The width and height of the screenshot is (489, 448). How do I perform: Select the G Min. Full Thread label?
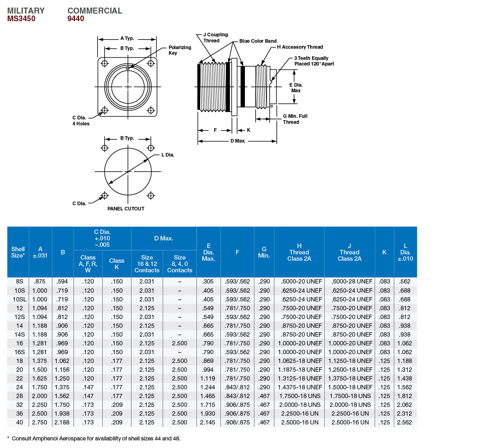(295, 119)
